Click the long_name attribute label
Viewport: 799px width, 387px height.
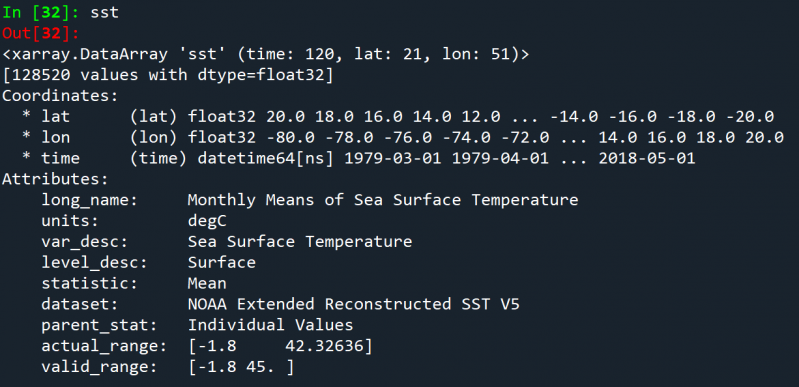point(90,200)
